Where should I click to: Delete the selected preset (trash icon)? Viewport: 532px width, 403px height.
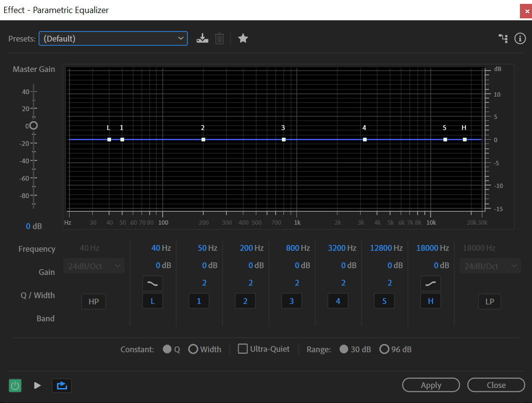(x=220, y=38)
